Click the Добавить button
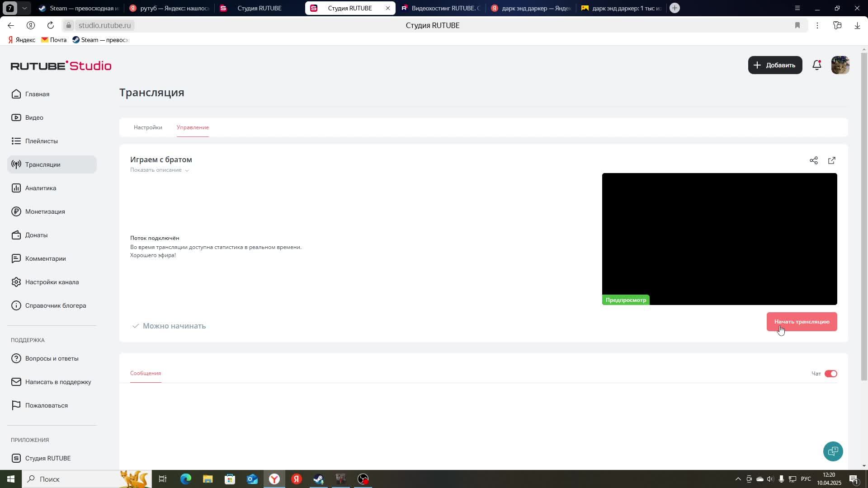Screen dimensions: 868x488 775,65
